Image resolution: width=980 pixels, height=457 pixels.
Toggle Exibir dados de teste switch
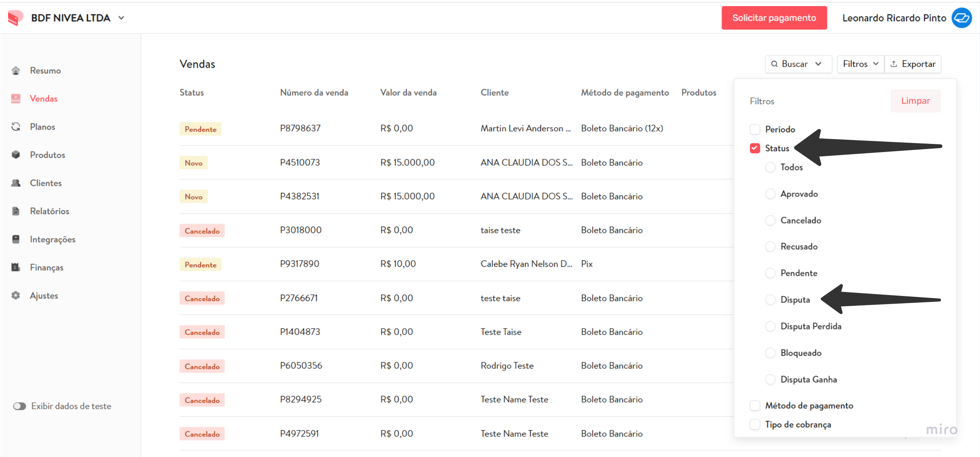click(x=20, y=406)
